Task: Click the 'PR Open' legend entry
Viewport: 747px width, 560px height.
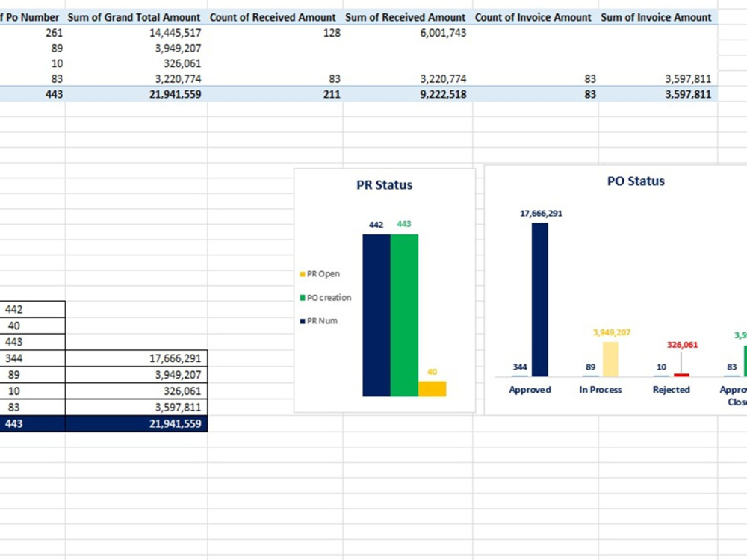Action: pyautogui.click(x=320, y=274)
